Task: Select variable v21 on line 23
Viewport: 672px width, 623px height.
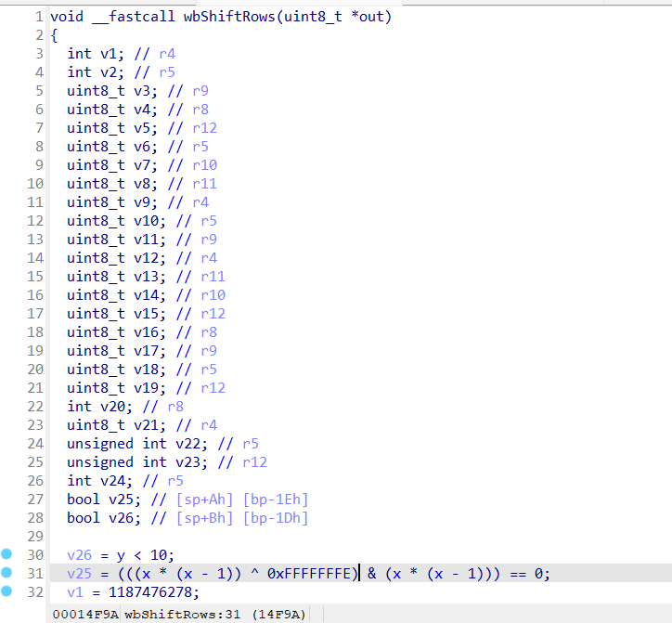Action: point(149,425)
